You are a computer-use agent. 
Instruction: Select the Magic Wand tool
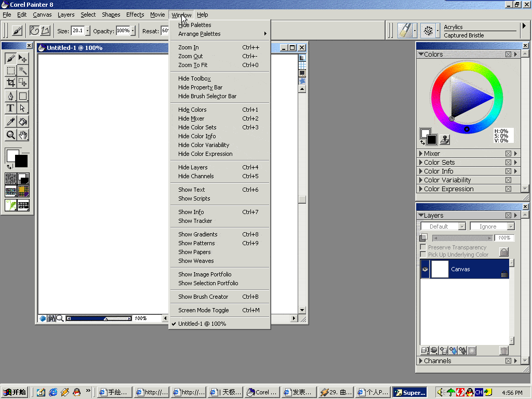[x=23, y=71]
